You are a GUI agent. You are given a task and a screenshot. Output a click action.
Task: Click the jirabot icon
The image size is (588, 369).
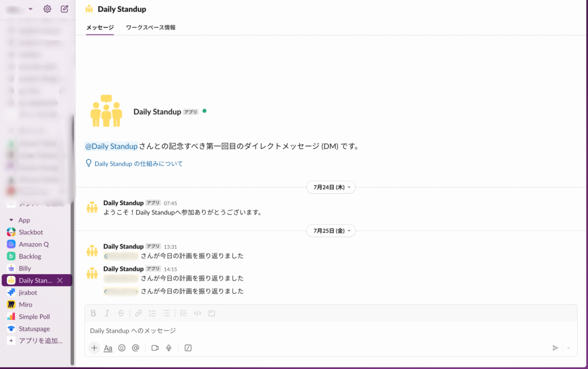coord(11,293)
